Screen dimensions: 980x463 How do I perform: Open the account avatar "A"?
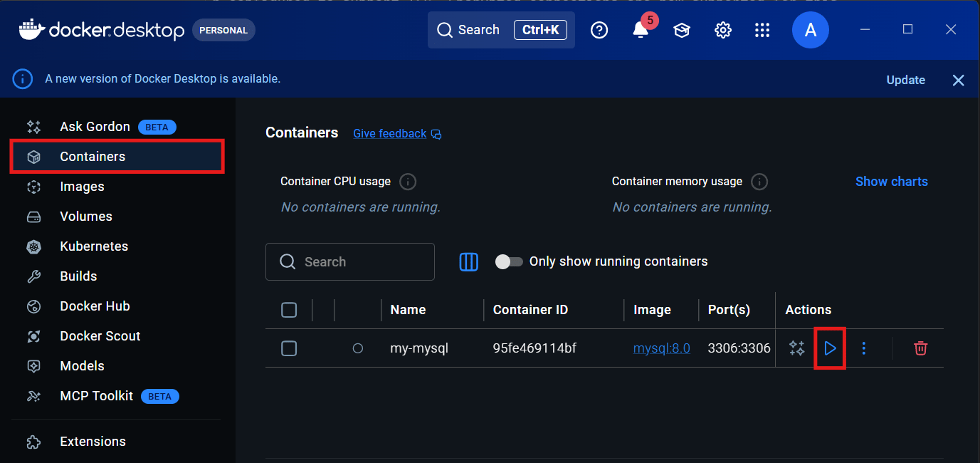click(x=811, y=30)
